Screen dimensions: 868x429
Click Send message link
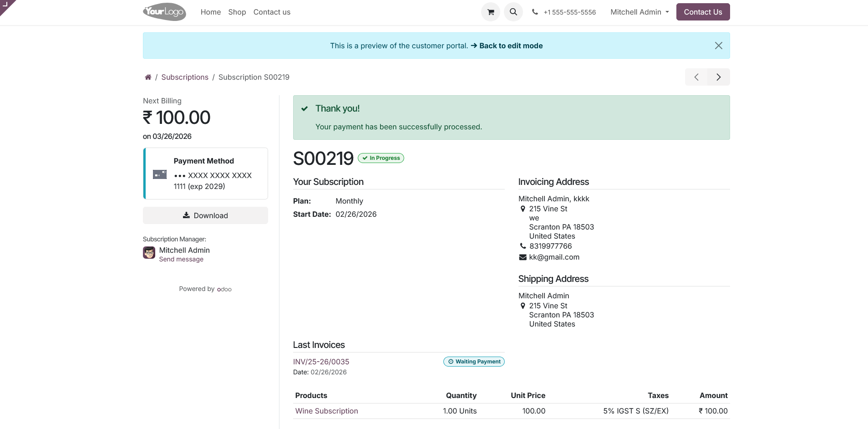[x=181, y=259]
